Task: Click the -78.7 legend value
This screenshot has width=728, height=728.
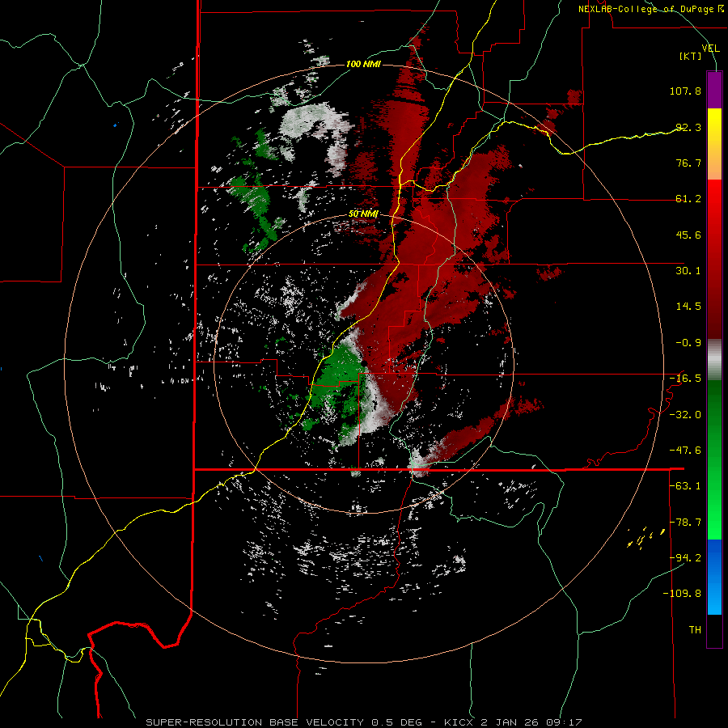Action: (685, 522)
